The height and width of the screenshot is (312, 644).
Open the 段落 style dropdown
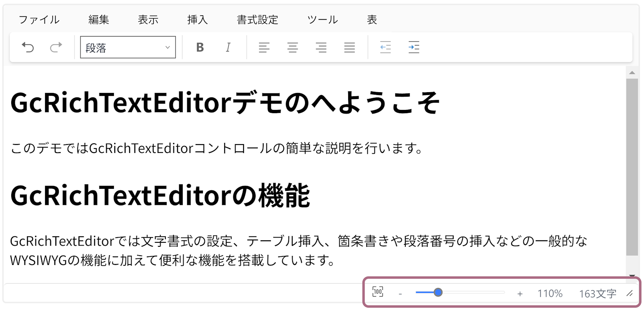[x=128, y=48]
